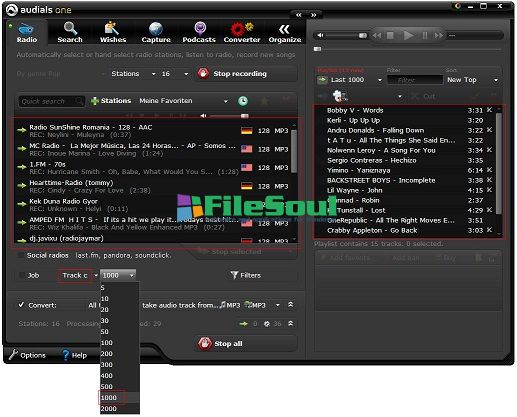517x417 pixels.
Task: Open the Search section icon
Action: click(x=70, y=29)
